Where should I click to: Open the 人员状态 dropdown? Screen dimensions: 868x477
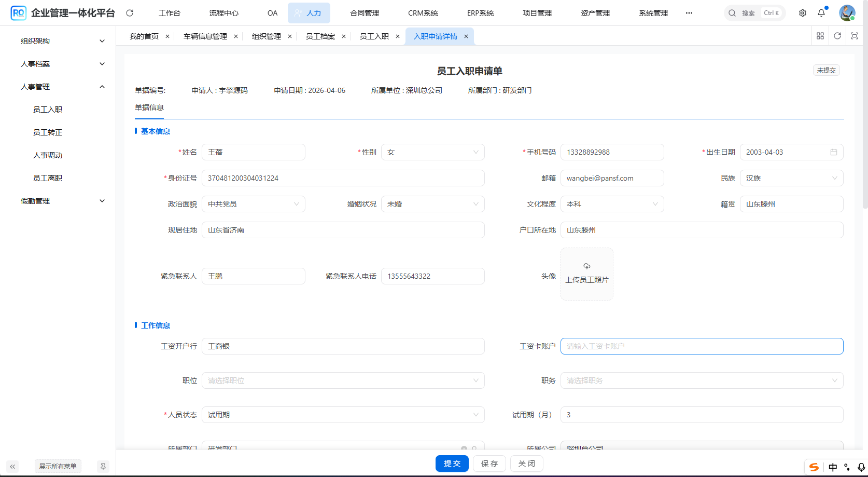pyautogui.click(x=343, y=415)
